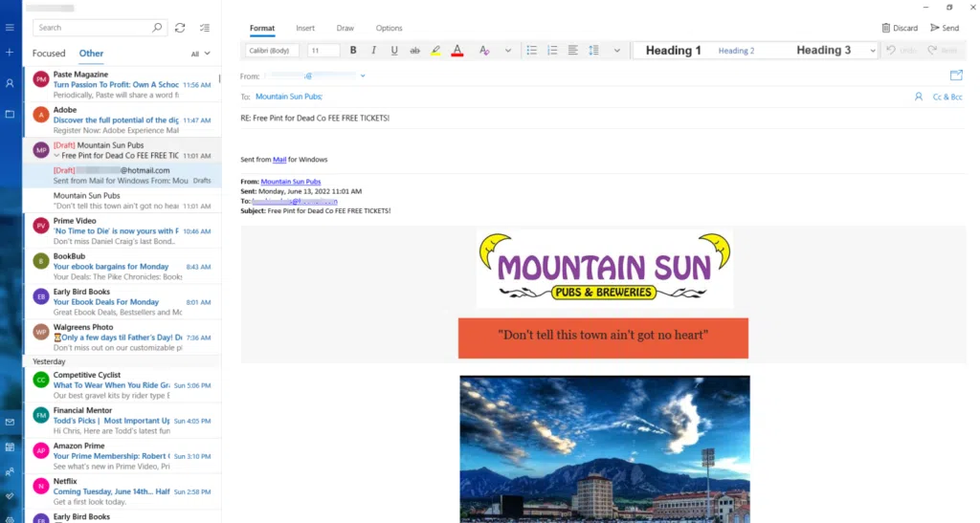980x523 pixels.
Task: Discard the draft message
Action: (900, 28)
